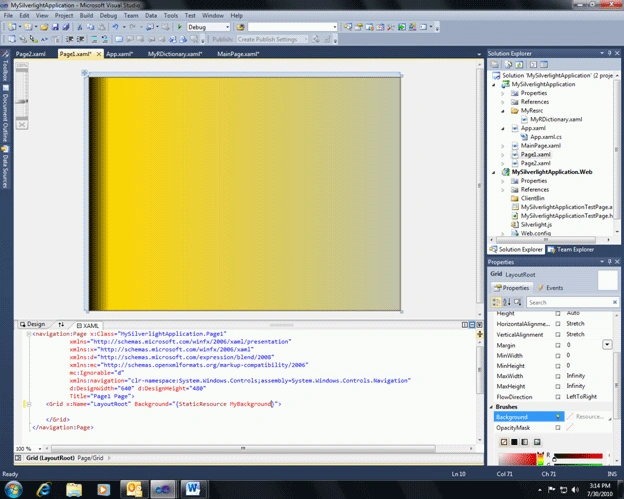Click Fit All icon below zoom slider
This screenshot has height=499, width=624.
pyautogui.click(x=22, y=125)
